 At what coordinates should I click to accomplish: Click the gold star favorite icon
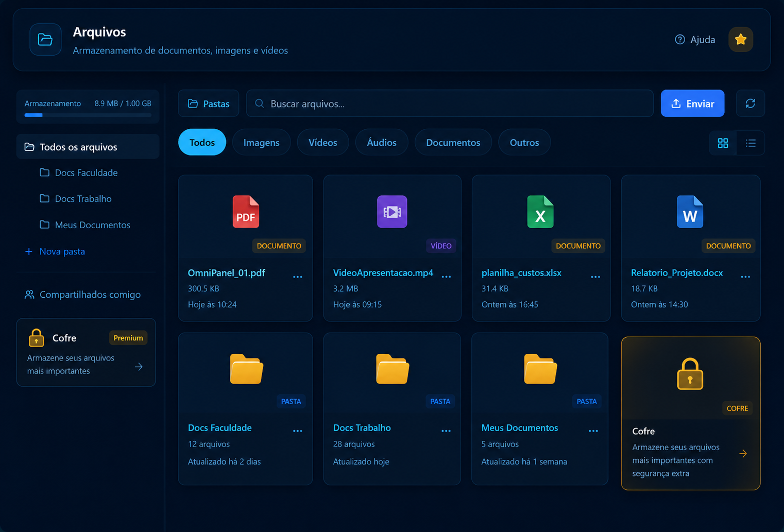[741, 40]
